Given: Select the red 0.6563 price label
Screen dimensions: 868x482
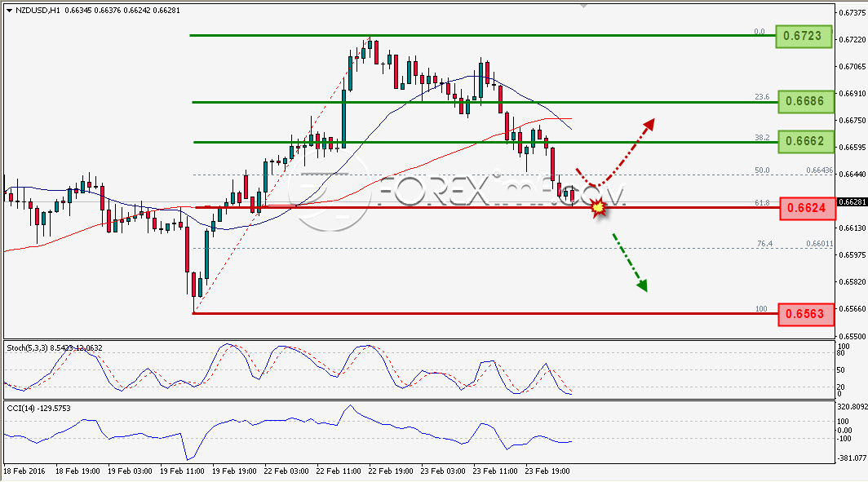Looking at the screenshot, I should pyautogui.click(x=806, y=314).
